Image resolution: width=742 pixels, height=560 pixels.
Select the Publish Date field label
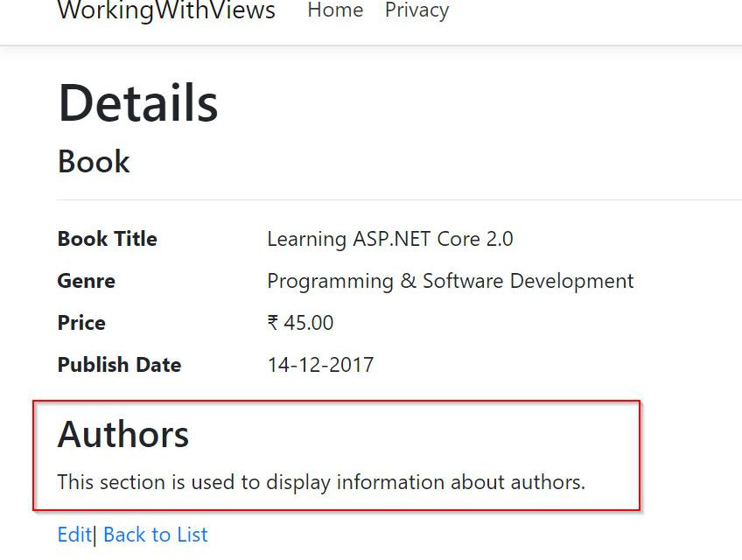coord(119,365)
